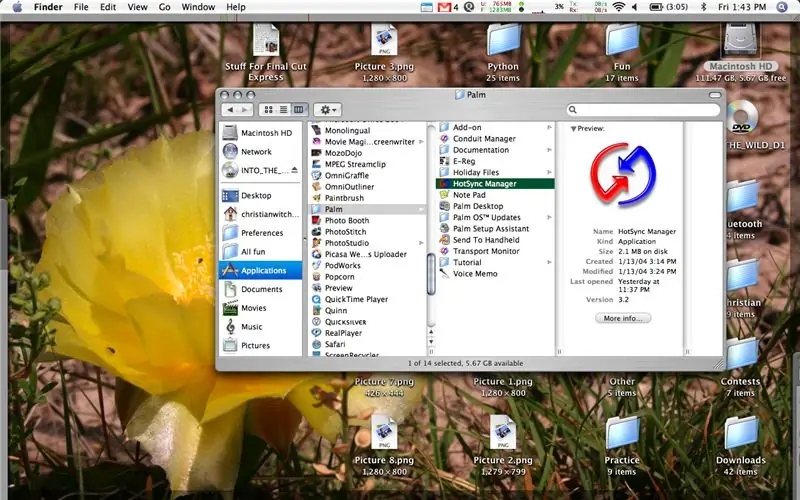Open the Action gear menu
The image size is (800, 500).
pos(328,110)
